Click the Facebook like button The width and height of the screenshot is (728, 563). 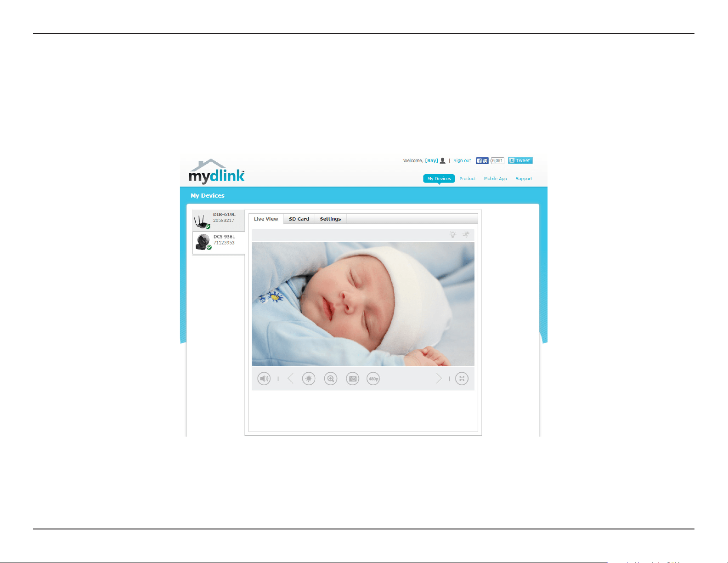(x=482, y=160)
